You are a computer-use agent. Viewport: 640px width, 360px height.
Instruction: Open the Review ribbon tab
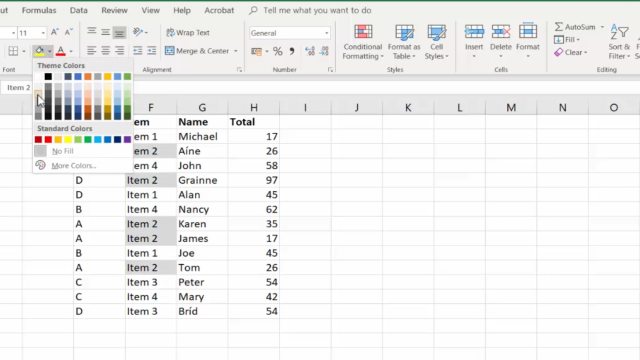point(114,10)
